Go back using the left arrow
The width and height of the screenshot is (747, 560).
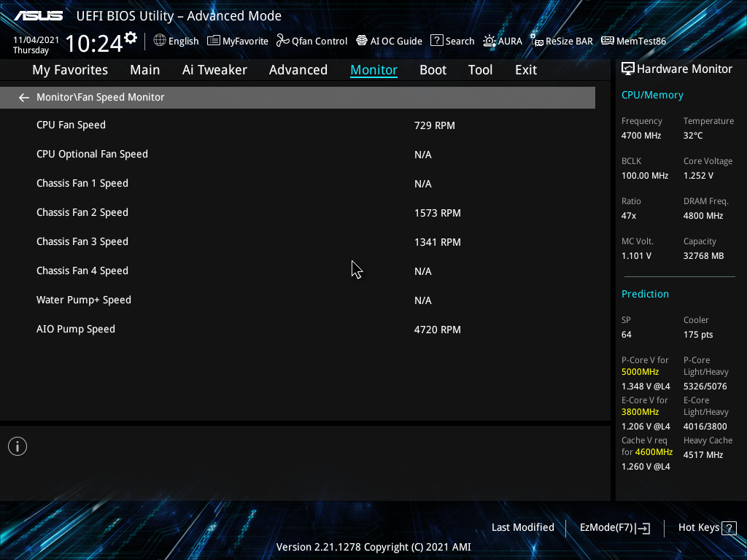(24, 98)
